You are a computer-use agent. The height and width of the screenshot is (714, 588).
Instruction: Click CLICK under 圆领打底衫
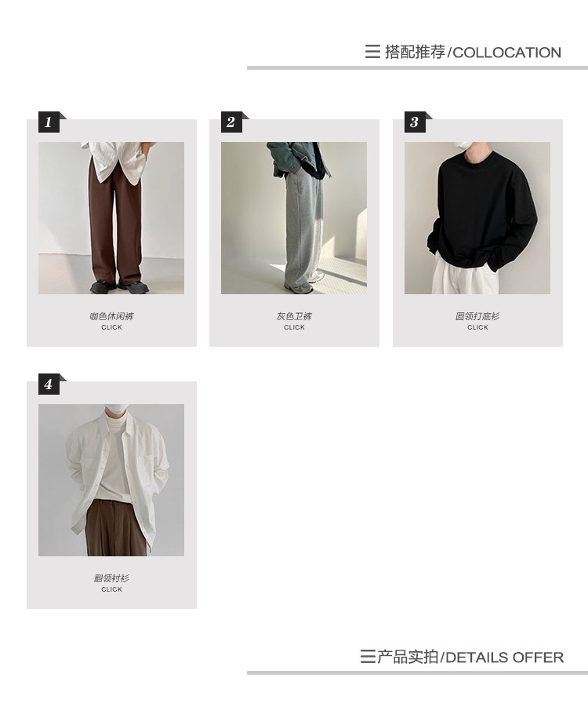(477, 327)
